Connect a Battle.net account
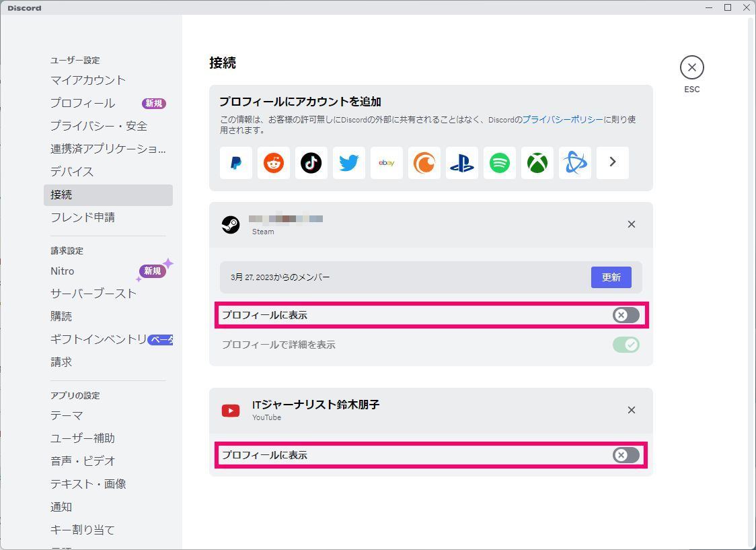The width and height of the screenshot is (756, 550). coord(574,163)
